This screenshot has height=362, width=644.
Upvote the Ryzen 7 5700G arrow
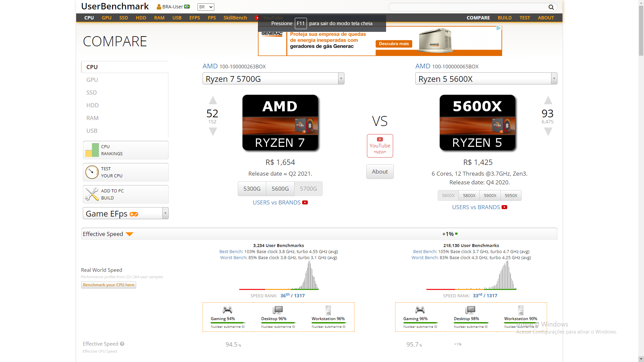(213, 100)
